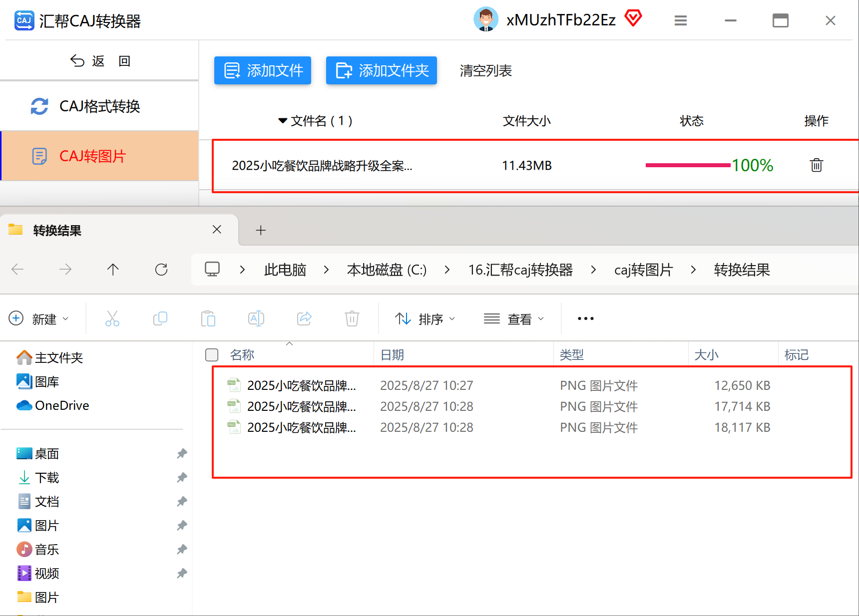Delete the converted file using trash icon
Viewport: 859px width, 616px height.
pyautogui.click(x=816, y=165)
